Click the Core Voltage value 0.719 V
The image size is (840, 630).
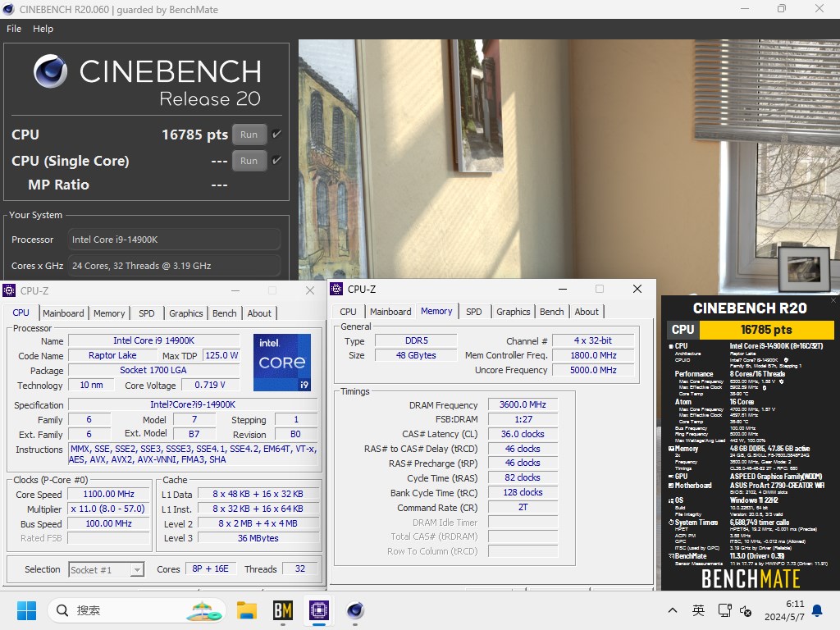coord(210,386)
